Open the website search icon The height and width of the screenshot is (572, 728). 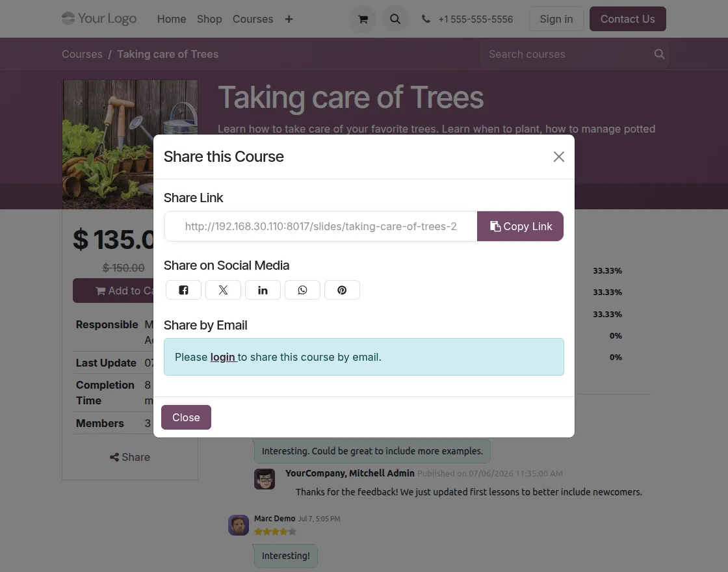395,19
